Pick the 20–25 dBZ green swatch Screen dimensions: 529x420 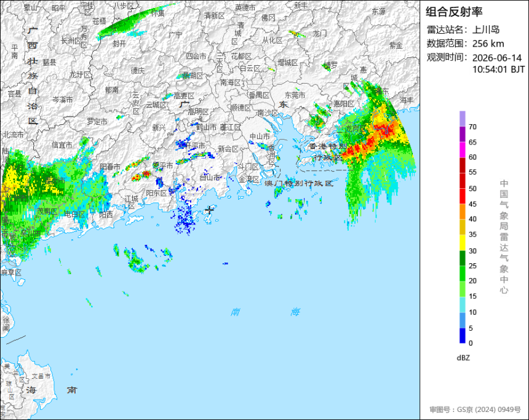462,274
